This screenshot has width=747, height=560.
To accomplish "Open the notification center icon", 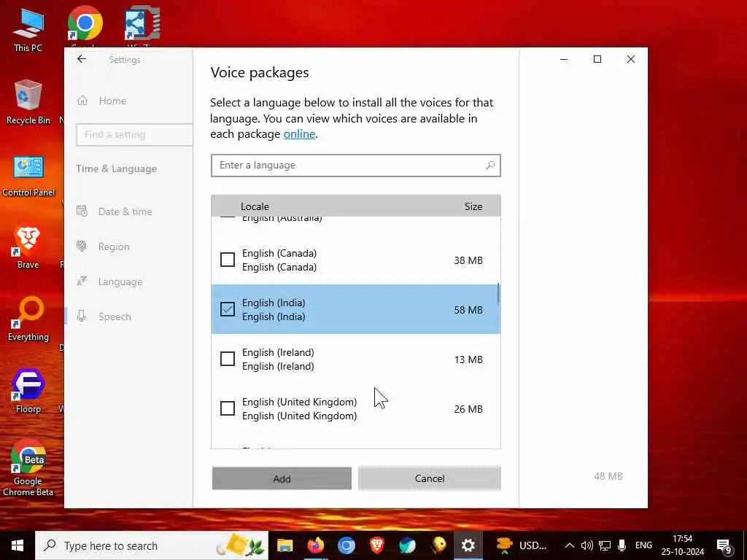I will pyautogui.click(x=724, y=546).
